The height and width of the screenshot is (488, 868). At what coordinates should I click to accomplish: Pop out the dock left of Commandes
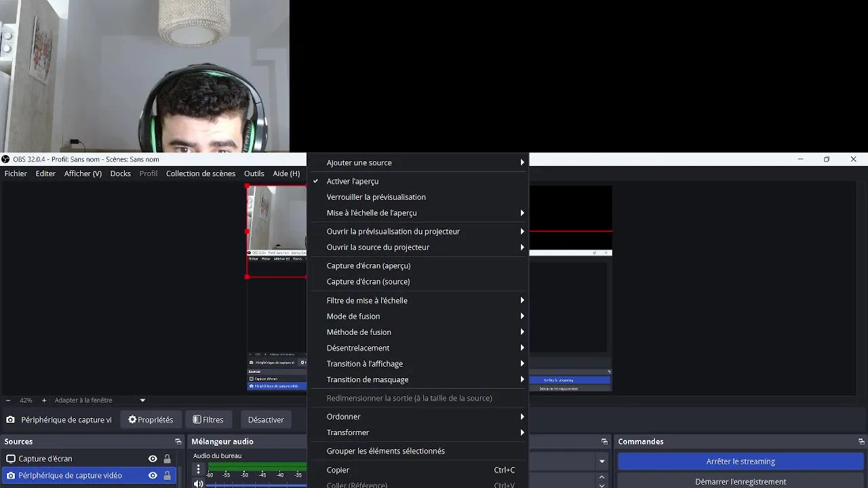[604, 442]
